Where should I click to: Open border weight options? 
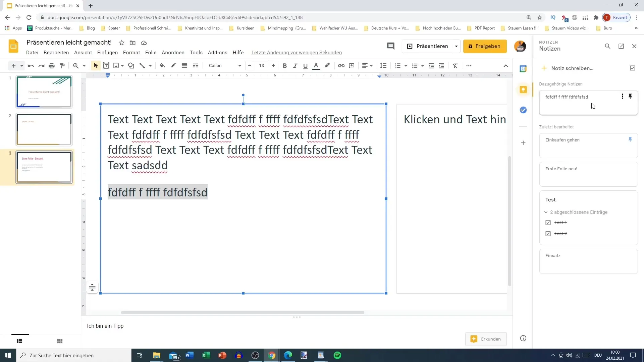(x=184, y=66)
